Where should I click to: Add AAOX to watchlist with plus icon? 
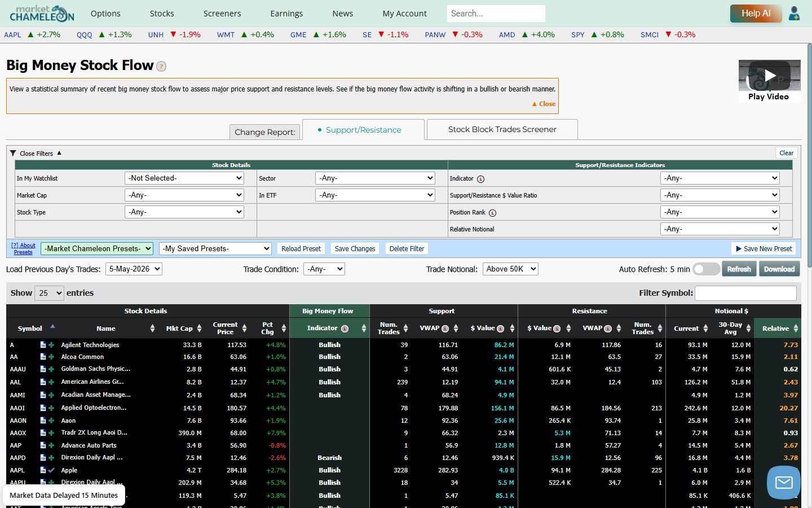(51, 433)
